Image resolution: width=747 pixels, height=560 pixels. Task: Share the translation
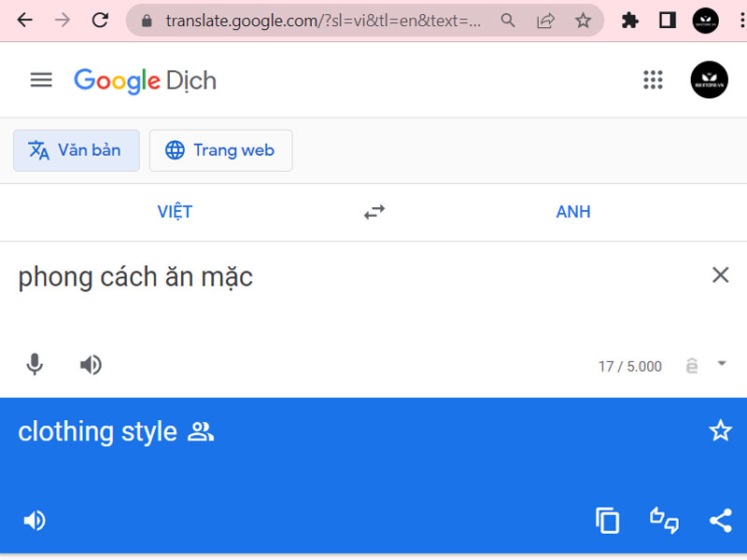coord(720,520)
